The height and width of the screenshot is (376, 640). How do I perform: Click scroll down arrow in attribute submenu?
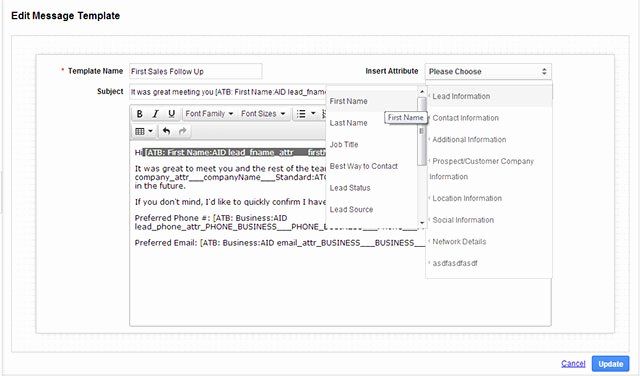[x=422, y=223]
